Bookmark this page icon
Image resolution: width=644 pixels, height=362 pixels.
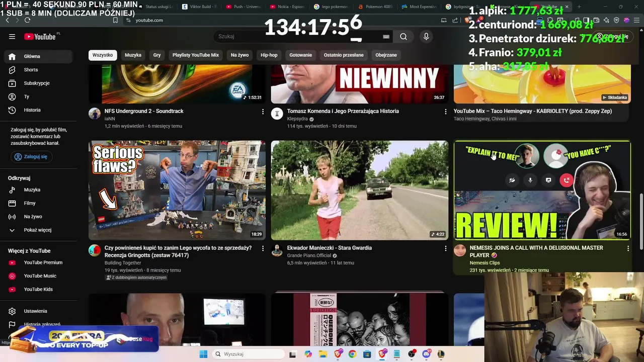pos(115,20)
